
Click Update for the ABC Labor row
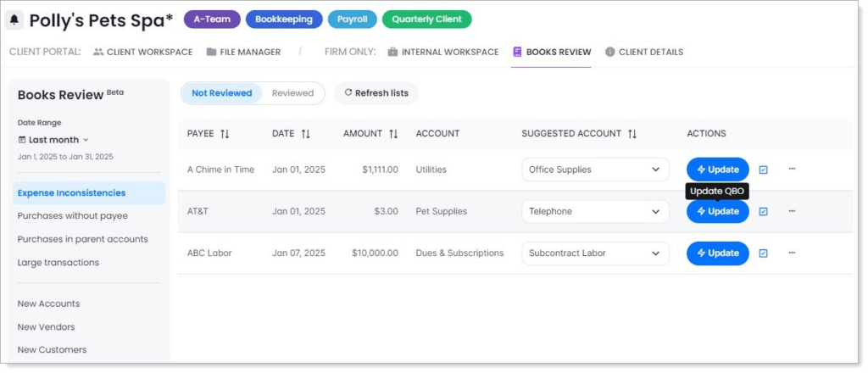(x=717, y=253)
